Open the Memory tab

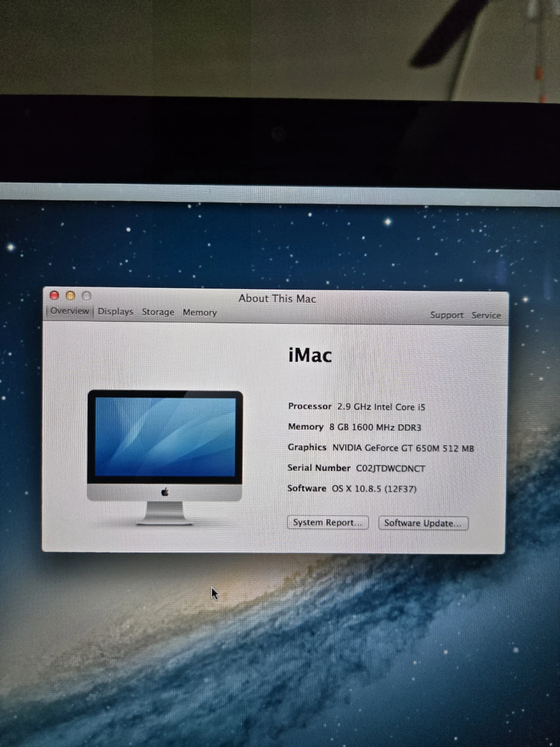[200, 312]
